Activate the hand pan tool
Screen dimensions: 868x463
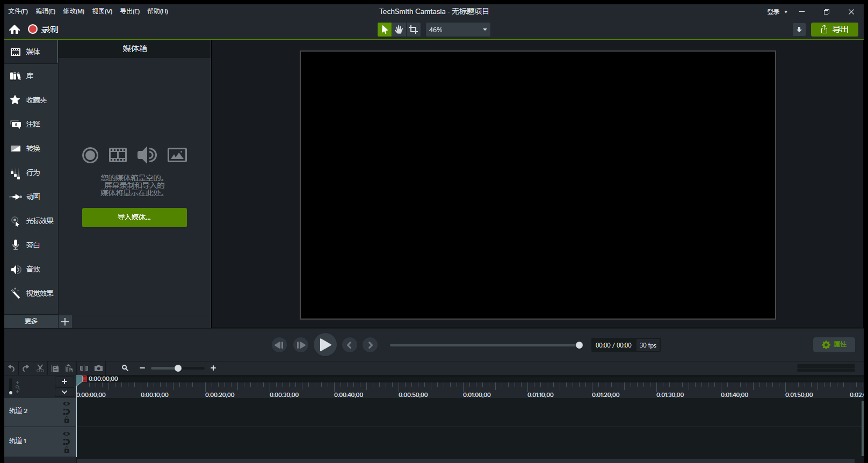coord(399,30)
